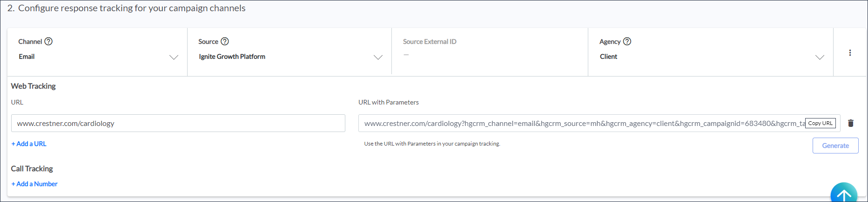Click the '+ Add a Number' link
The image size is (868, 202).
coord(34,184)
